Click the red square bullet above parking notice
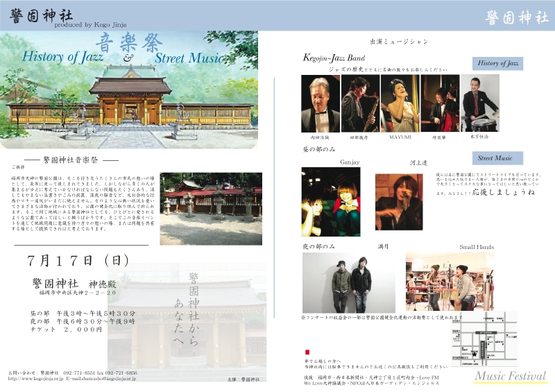 click(x=306, y=352)
